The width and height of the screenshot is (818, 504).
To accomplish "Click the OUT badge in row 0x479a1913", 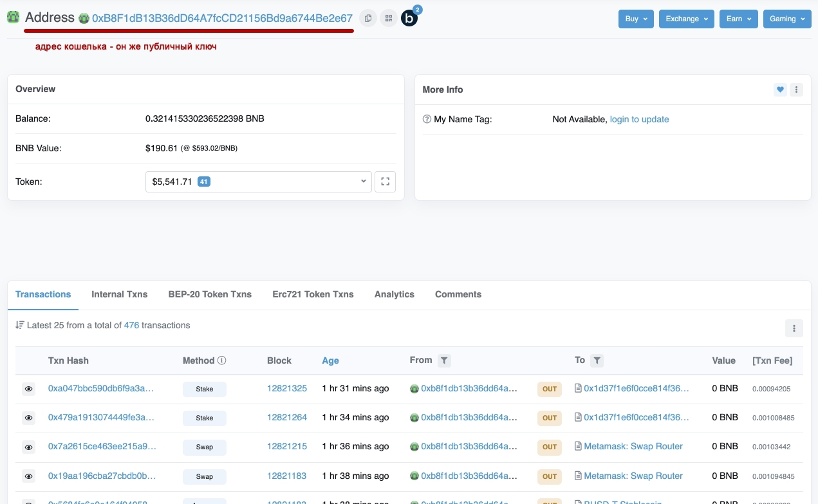I will 550,418.
